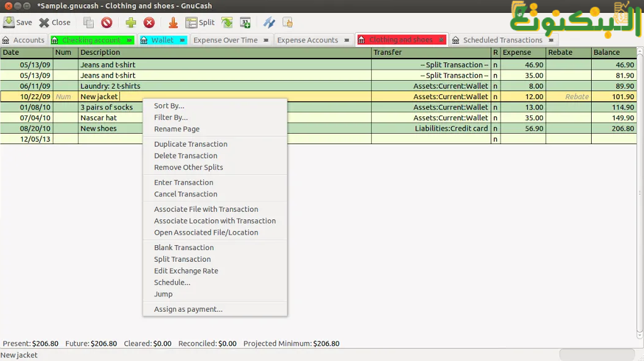Image resolution: width=644 pixels, height=361 pixels.
Task: Click the Save toolbar button
Action: pyautogui.click(x=17, y=23)
